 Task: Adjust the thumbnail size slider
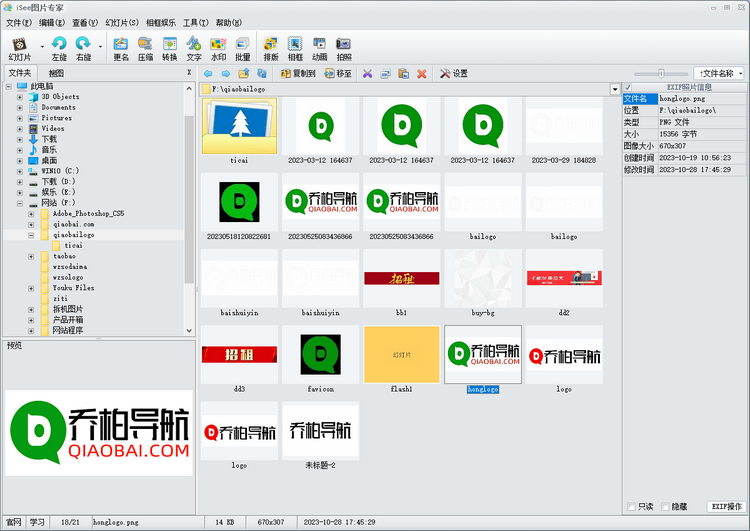click(661, 73)
